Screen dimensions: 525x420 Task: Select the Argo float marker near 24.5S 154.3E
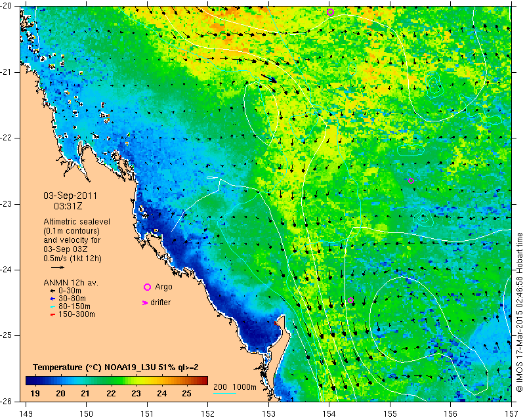click(350, 300)
